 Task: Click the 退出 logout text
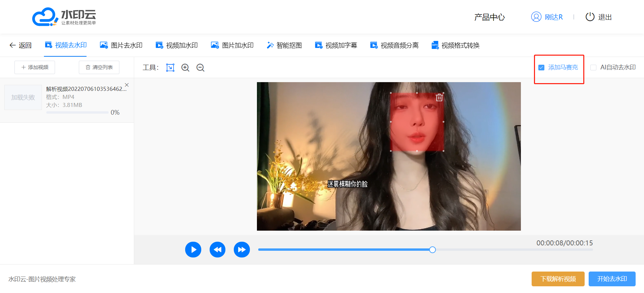(605, 17)
